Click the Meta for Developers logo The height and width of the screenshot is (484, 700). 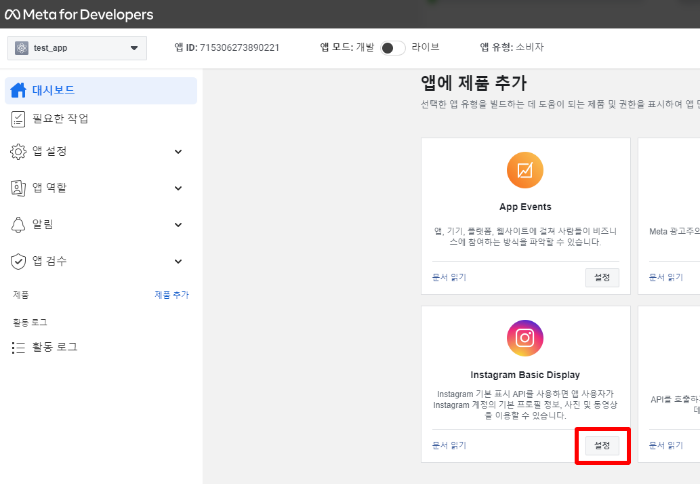pyautogui.click(x=79, y=15)
